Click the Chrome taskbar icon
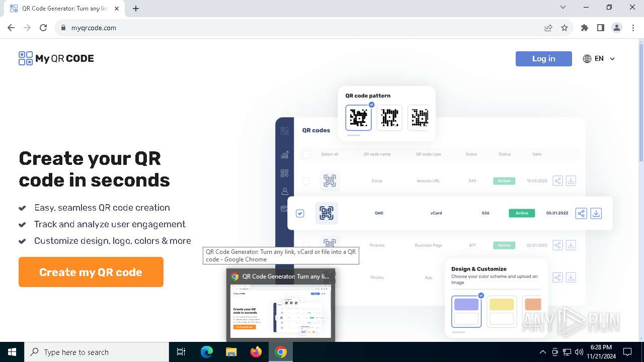644x362 pixels. (281, 352)
